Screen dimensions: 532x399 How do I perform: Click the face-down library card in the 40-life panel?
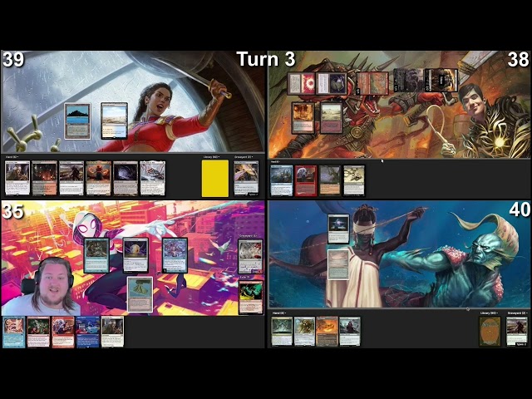pos(490,332)
